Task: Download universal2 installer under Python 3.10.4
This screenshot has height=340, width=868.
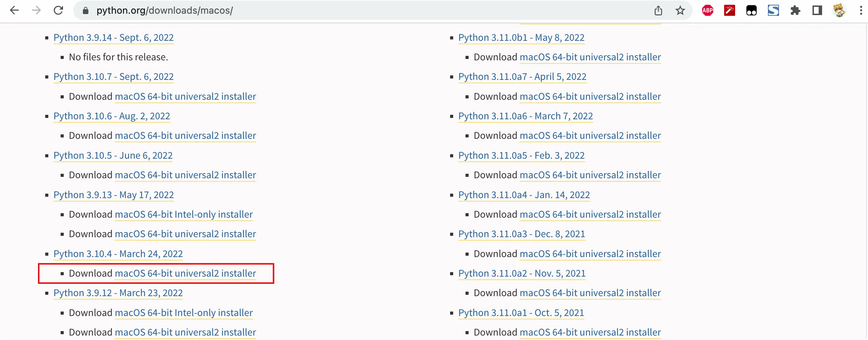Action: coord(185,274)
